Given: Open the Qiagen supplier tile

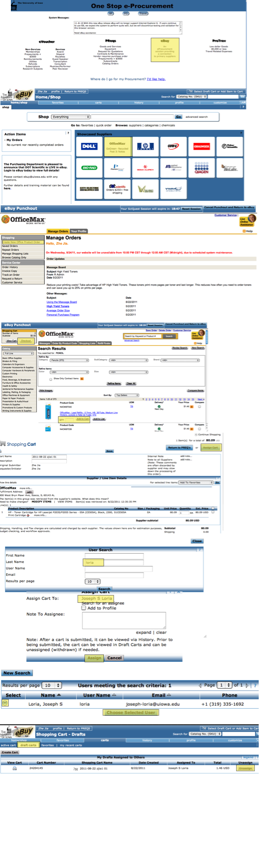Looking at the screenshot, I should pos(201,168).
